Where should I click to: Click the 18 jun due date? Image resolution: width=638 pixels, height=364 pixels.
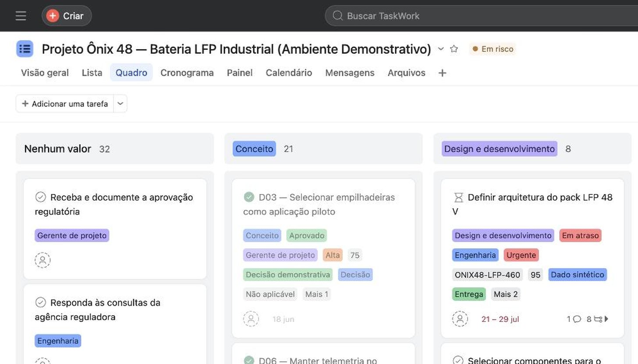coord(283,319)
